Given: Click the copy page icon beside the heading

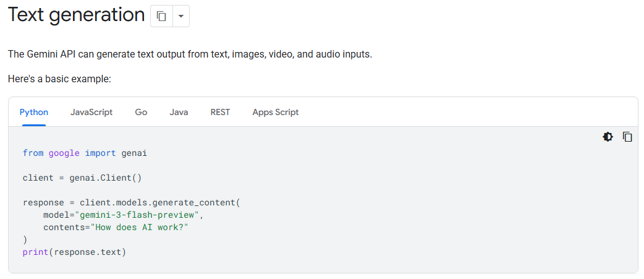Looking at the screenshot, I should tap(161, 17).
